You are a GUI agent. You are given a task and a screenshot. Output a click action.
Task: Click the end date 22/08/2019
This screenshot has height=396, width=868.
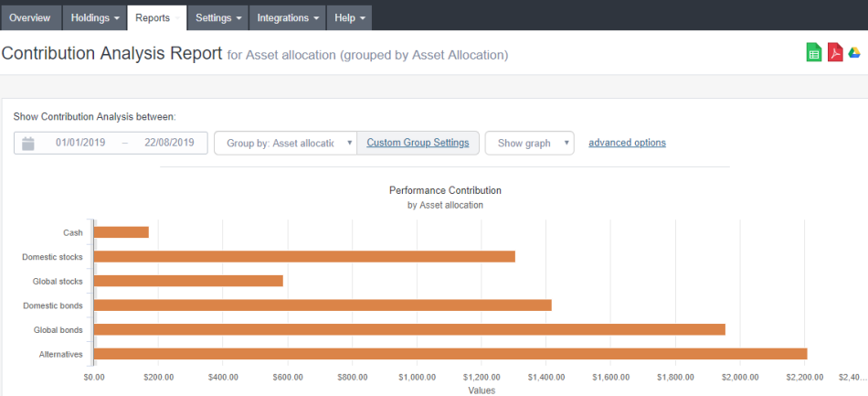pyautogui.click(x=169, y=143)
